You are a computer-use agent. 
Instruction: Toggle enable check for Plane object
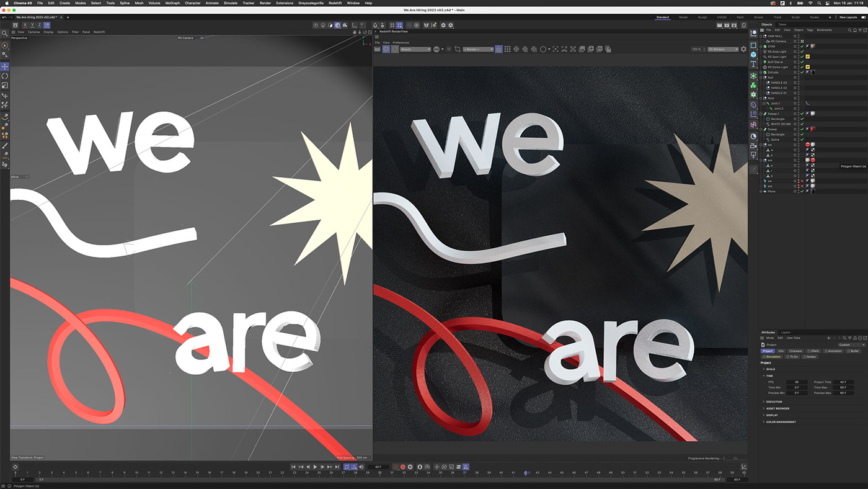pos(802,191)
